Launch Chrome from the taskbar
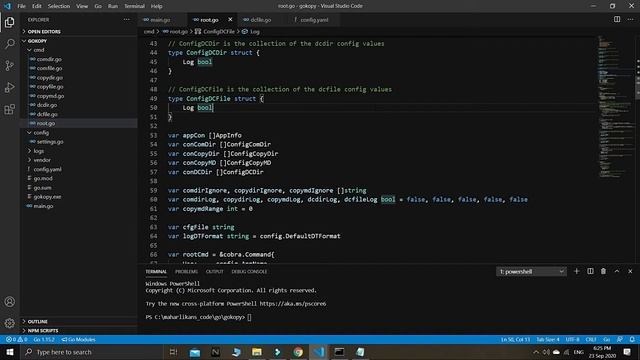640x360 pixels. pos(298,352)
